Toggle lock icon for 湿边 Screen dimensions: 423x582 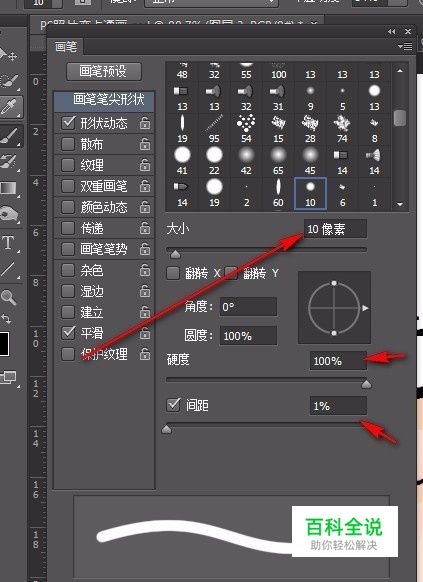click(x=145, y=291)
